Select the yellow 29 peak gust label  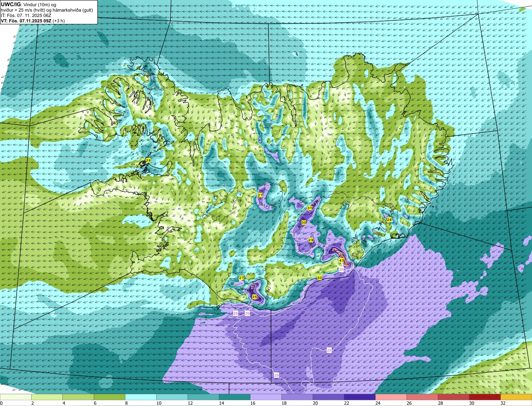tap(311, 240)
